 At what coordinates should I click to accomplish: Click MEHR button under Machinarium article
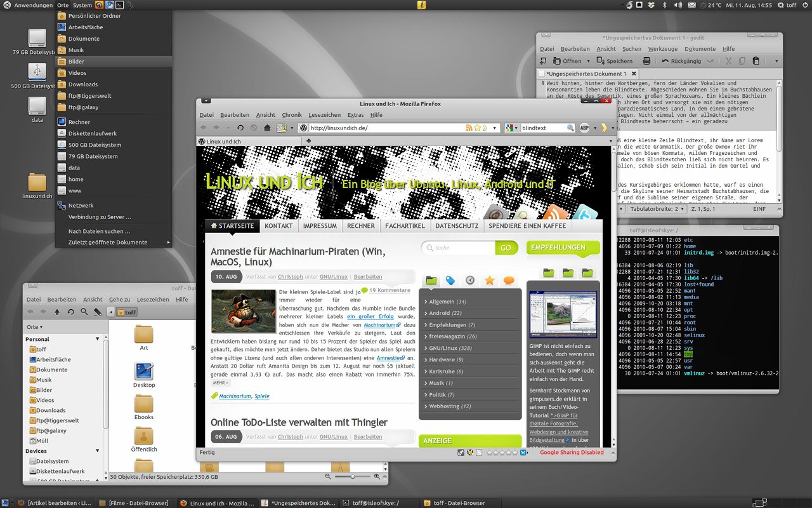pos(220,383)
